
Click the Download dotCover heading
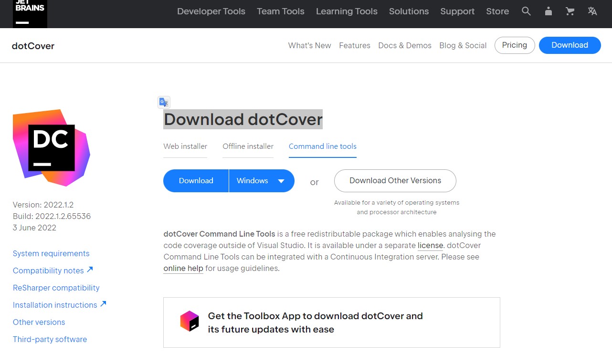coord(243,119)
